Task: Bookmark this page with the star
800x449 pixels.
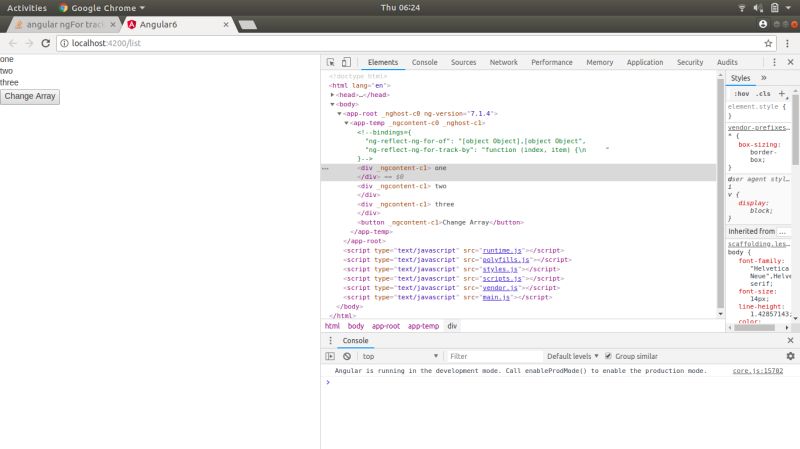Action: (768, 43)
